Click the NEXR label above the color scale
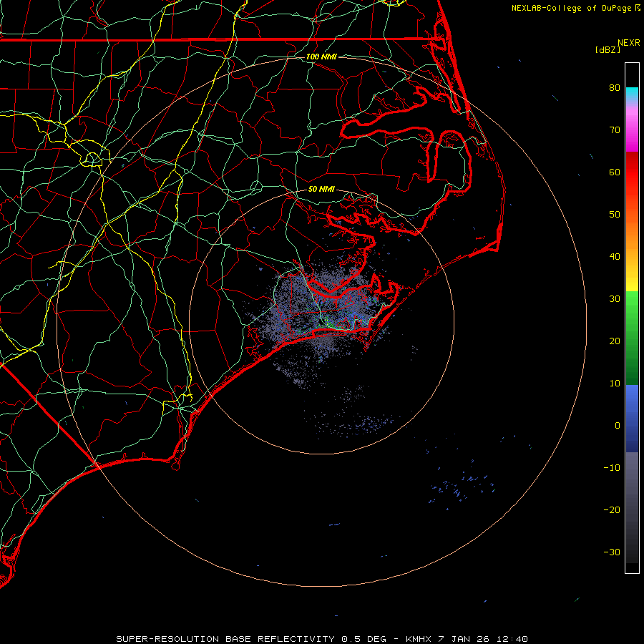 (629, 43)
